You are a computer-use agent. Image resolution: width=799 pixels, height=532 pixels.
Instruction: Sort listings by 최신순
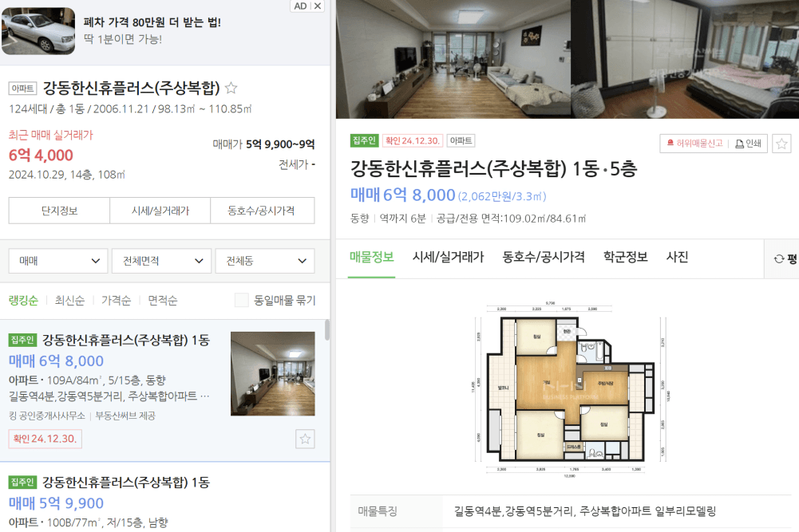coord(69,301)
